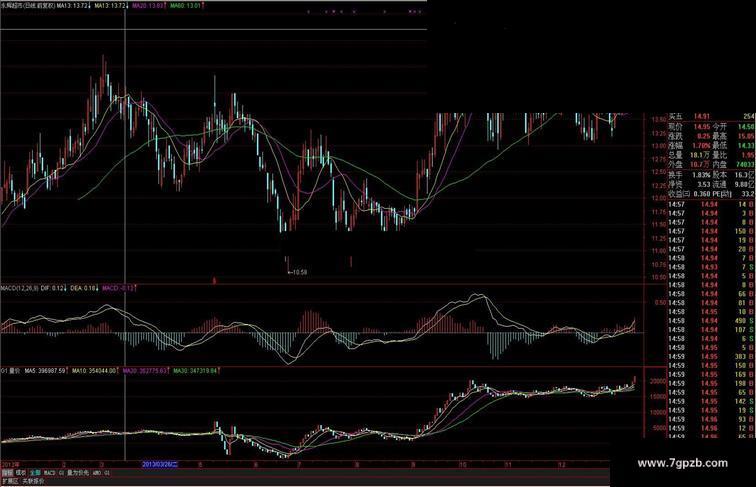Click the 收益 0.360 value
This screenshot has width=756, height=487.
(702, 194)
